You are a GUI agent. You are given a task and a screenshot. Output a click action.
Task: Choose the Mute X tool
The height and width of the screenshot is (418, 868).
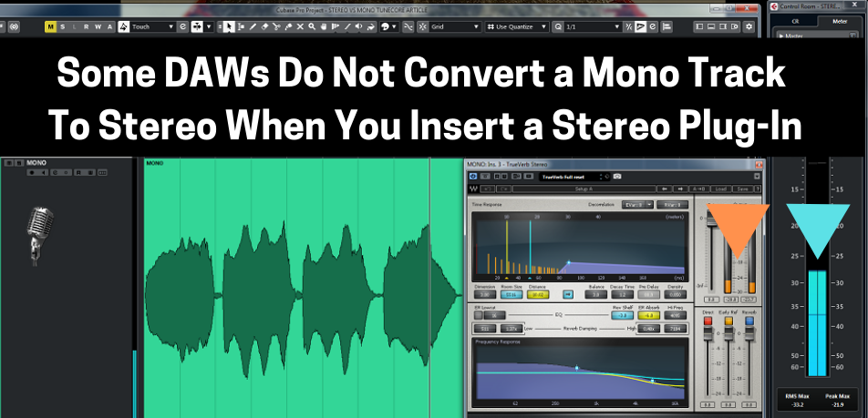pos(300,26)
